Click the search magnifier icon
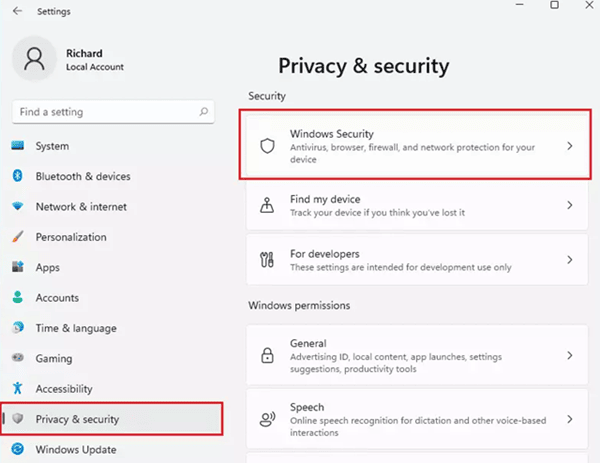Image resolution: width=600 pixels, height=463 pixels. [204, 112]
